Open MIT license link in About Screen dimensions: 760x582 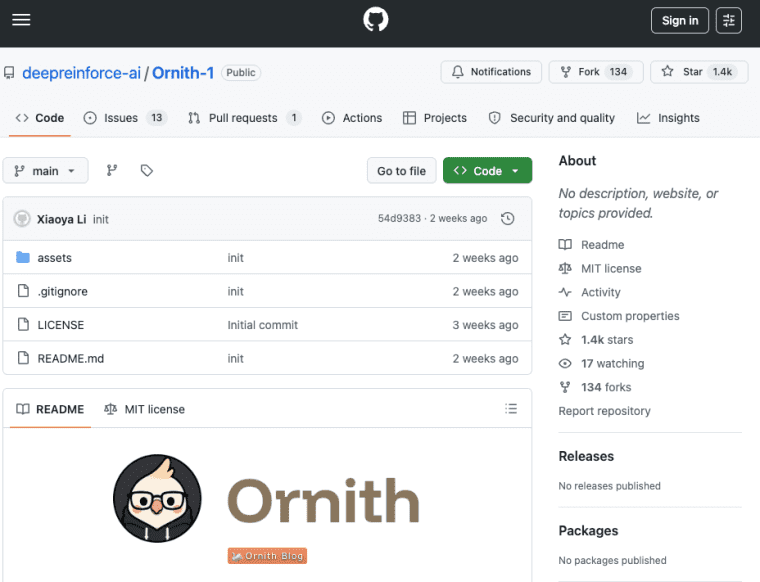611,268
